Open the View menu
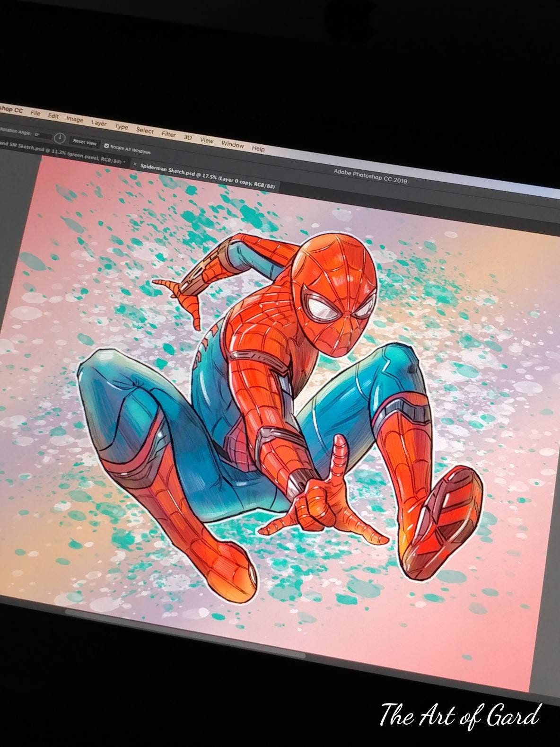560x747 pixels. (x=207, y=141)
